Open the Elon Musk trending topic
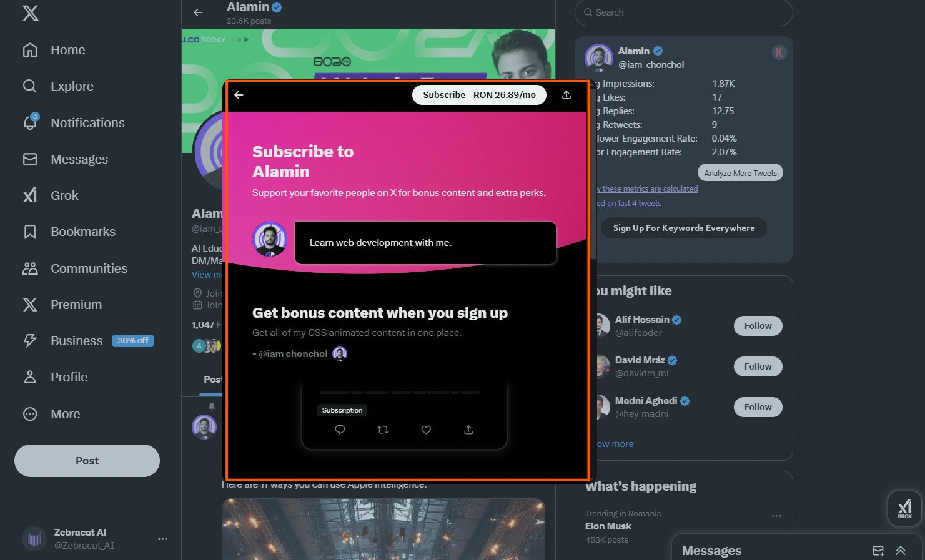 pyautogui.click(x=608, y=526)
